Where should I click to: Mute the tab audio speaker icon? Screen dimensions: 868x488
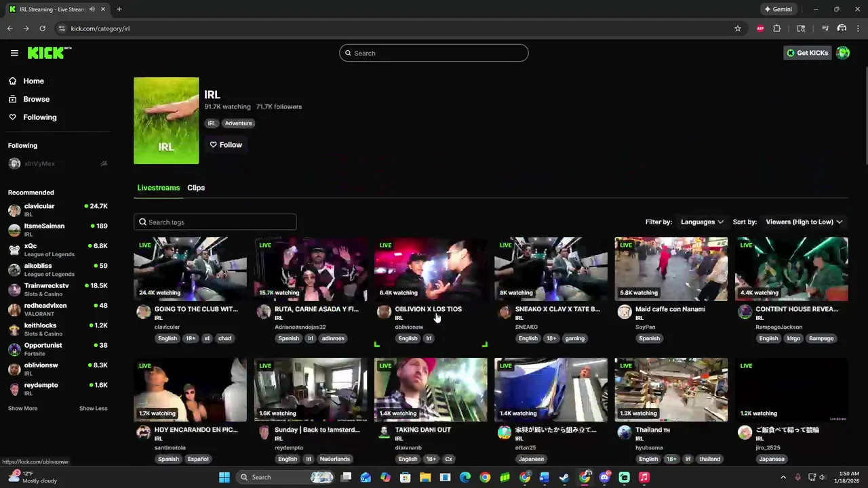pyautogui.click(x=92, y=9)
